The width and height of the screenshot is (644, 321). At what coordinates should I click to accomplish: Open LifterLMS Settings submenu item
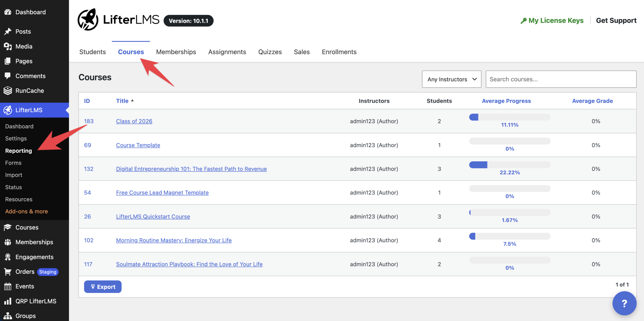[x=16, y=138]
